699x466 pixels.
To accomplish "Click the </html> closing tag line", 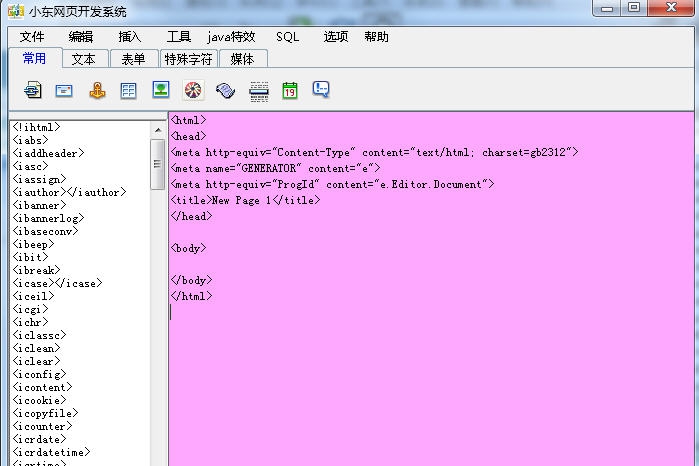I will [x=192, y=296].
